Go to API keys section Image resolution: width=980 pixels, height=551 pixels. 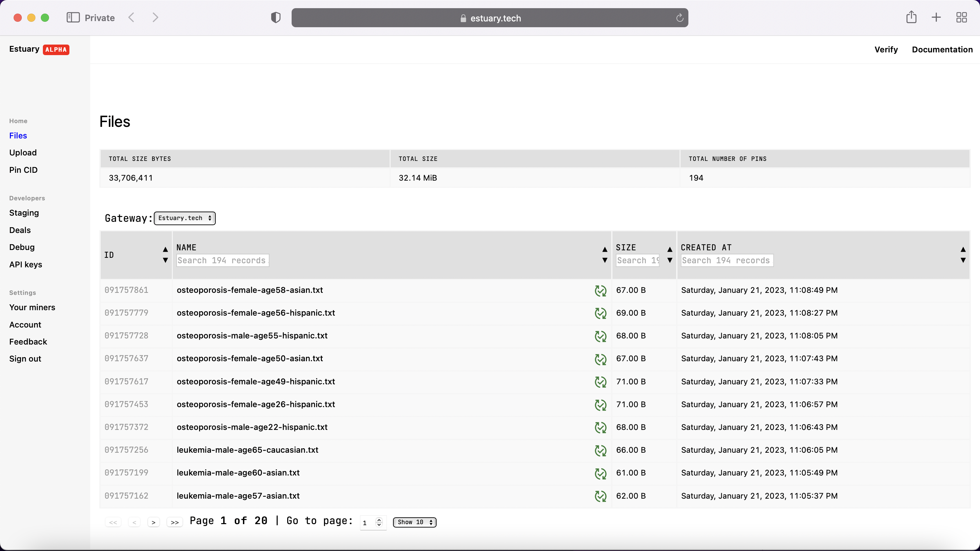[26, 264]
